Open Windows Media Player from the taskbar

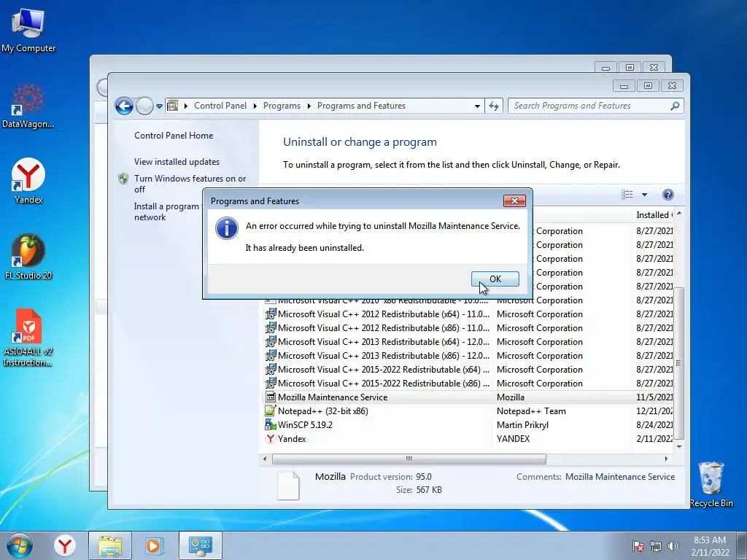click(x=154, y=545)
